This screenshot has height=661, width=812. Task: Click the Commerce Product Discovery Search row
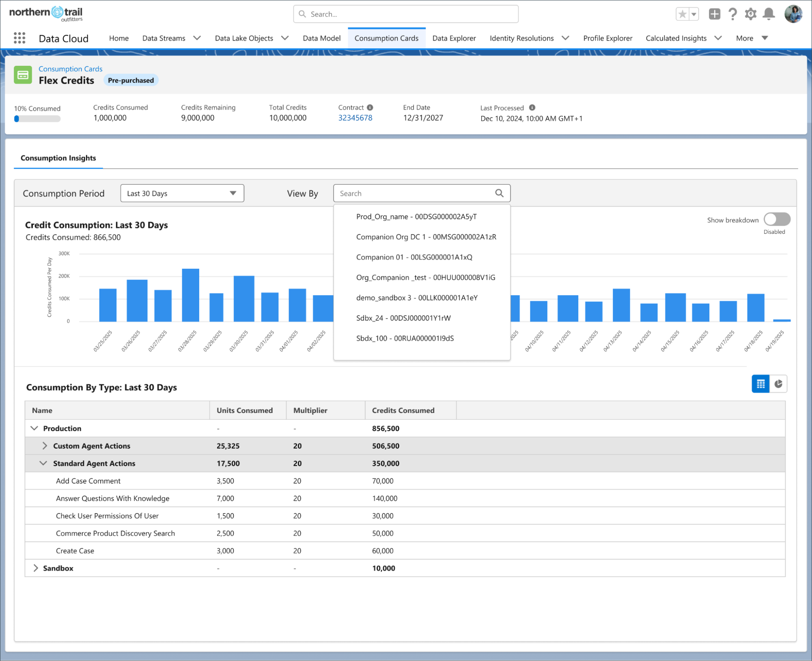point(405,533)
